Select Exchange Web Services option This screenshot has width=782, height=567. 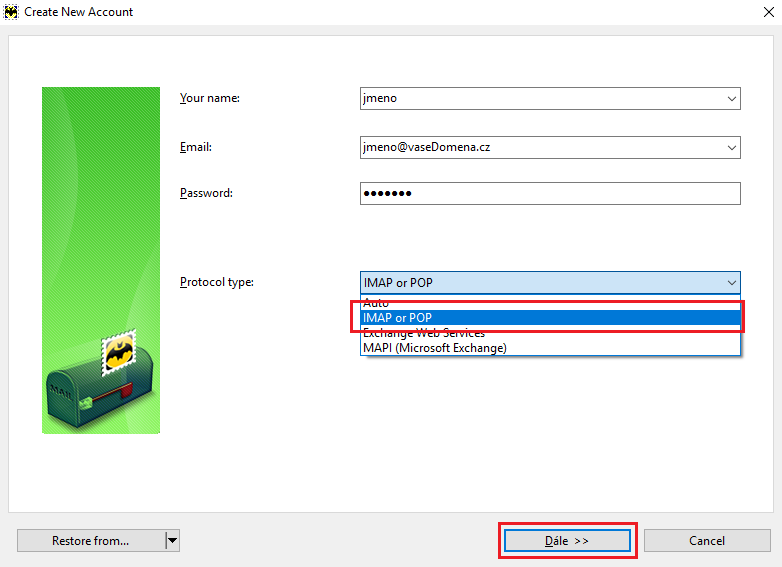pyautogui.click(x=424, y=333)
